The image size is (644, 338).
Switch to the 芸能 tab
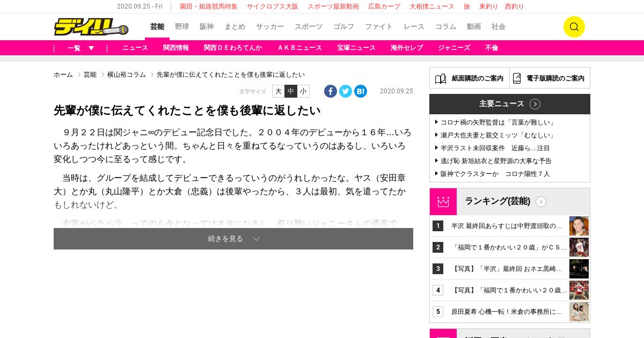[157, 27]
